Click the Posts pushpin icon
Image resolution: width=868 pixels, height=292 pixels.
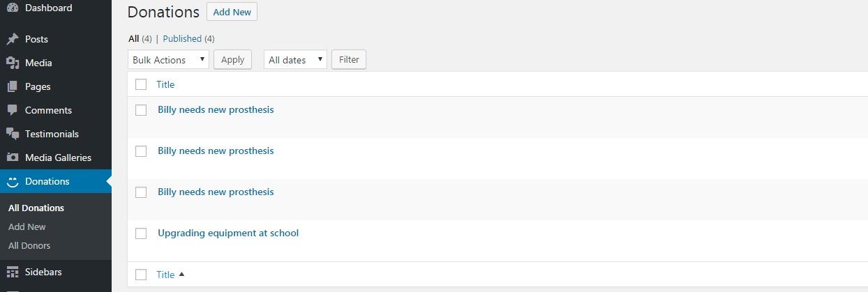click(13, 40)
